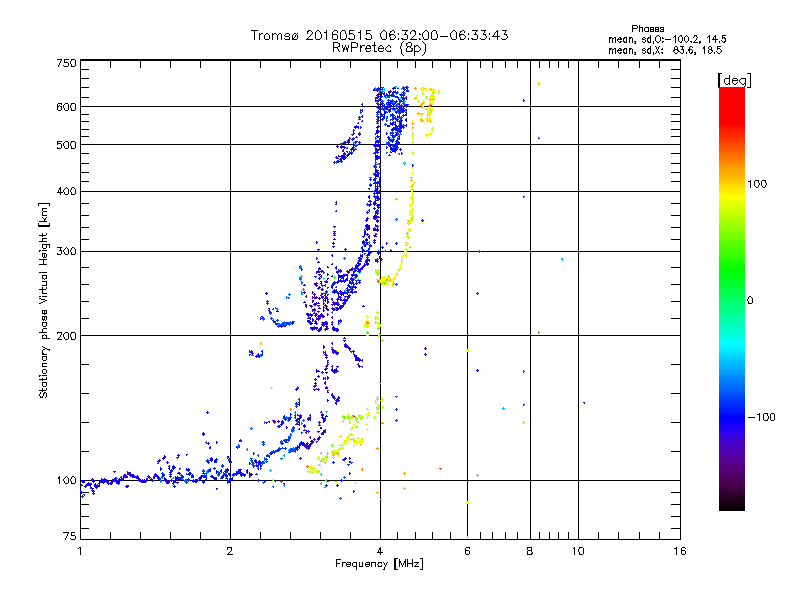Click the colorbar tick label '-100'

coord(762,417)
